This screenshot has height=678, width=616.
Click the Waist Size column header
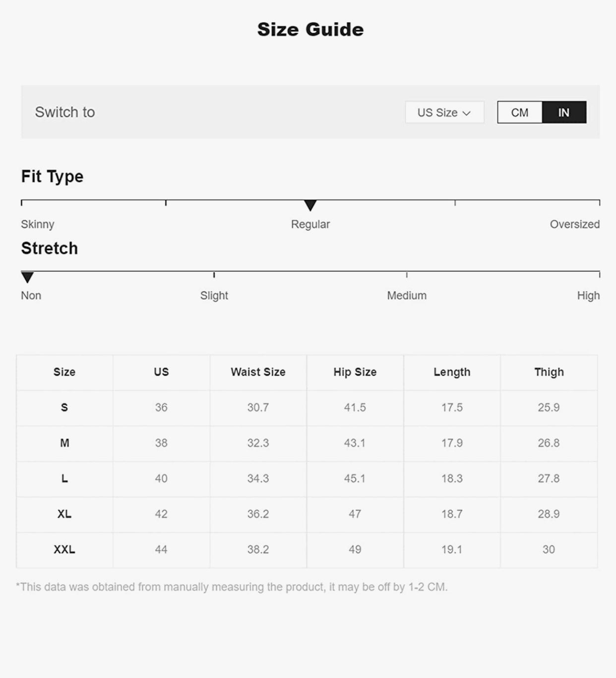(258, 372)
